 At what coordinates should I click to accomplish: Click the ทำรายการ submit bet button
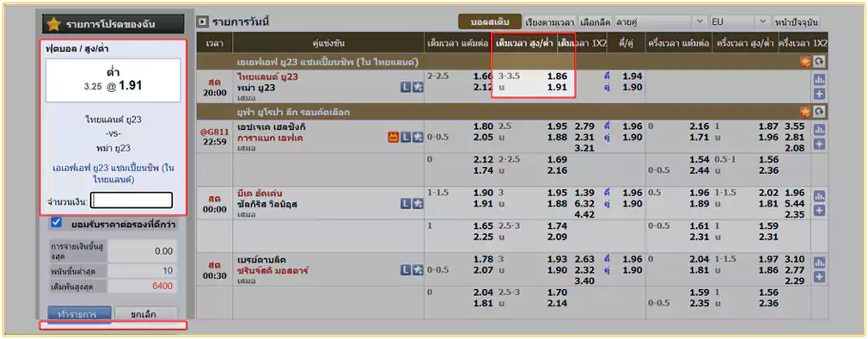[79, 314]
